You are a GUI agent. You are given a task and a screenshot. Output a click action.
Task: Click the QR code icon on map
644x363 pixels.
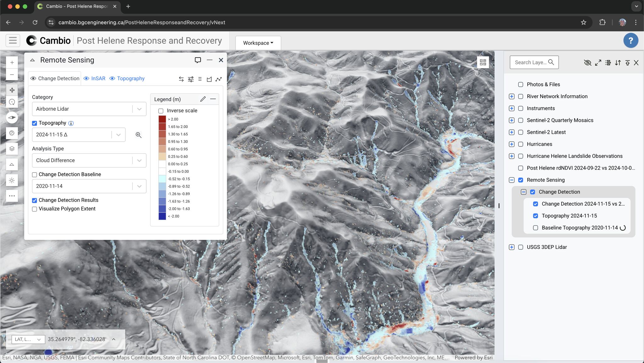(483, 62)
